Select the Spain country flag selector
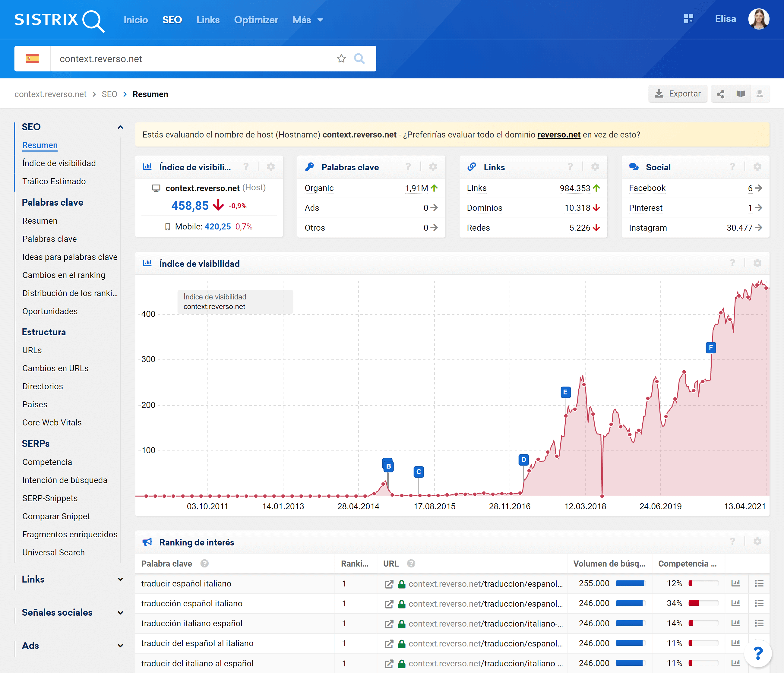This screenshot has height=673, width=784. point(32,58)
